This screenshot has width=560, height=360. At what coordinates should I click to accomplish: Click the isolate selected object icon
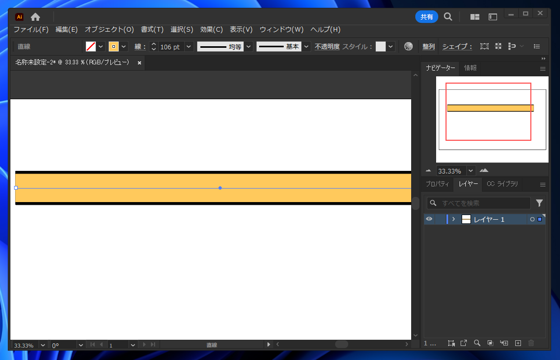(x=498, y=46)
